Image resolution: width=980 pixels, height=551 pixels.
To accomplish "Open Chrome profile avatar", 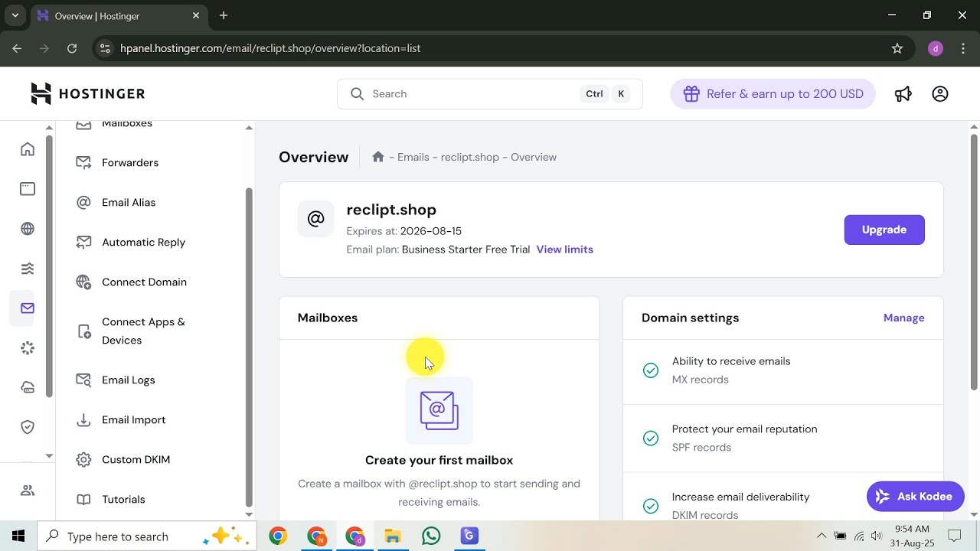I will pyautogui.click(x=935, y=48).
